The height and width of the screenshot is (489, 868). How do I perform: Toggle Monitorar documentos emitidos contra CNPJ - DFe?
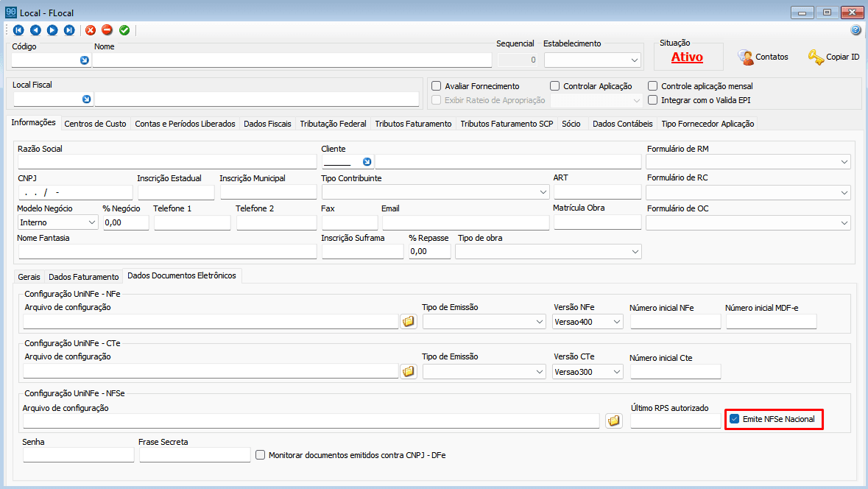coord(260,455)
